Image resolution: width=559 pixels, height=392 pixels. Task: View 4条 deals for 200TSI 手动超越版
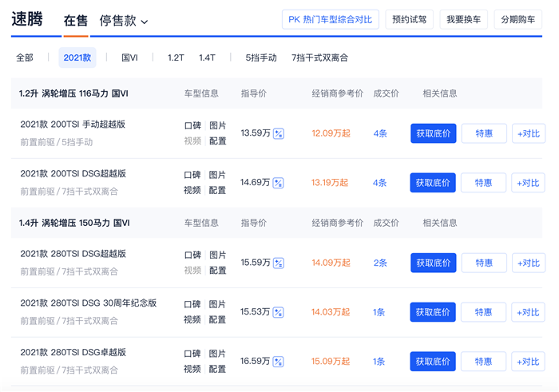(380, 133)
